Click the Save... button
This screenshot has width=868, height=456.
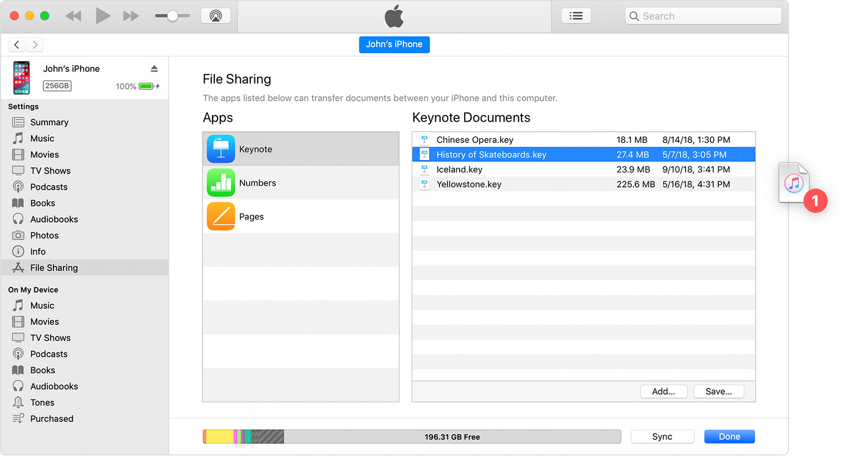718,391
